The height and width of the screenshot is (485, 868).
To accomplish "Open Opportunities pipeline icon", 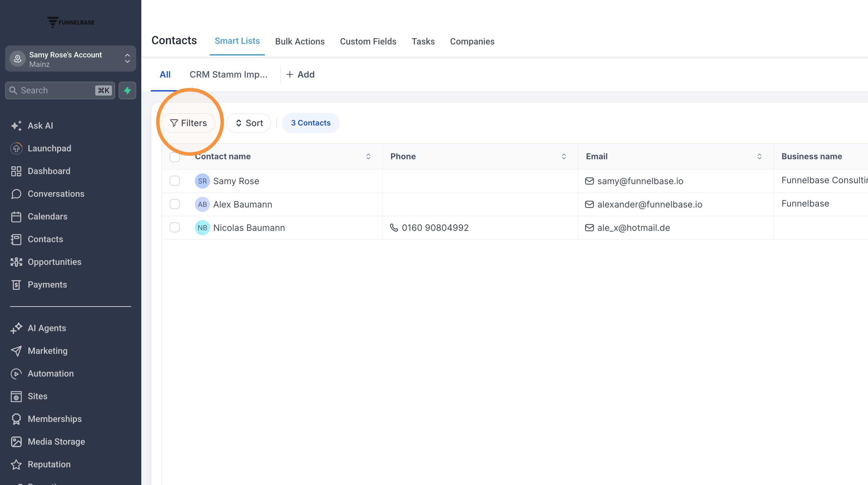I will 16,262.
